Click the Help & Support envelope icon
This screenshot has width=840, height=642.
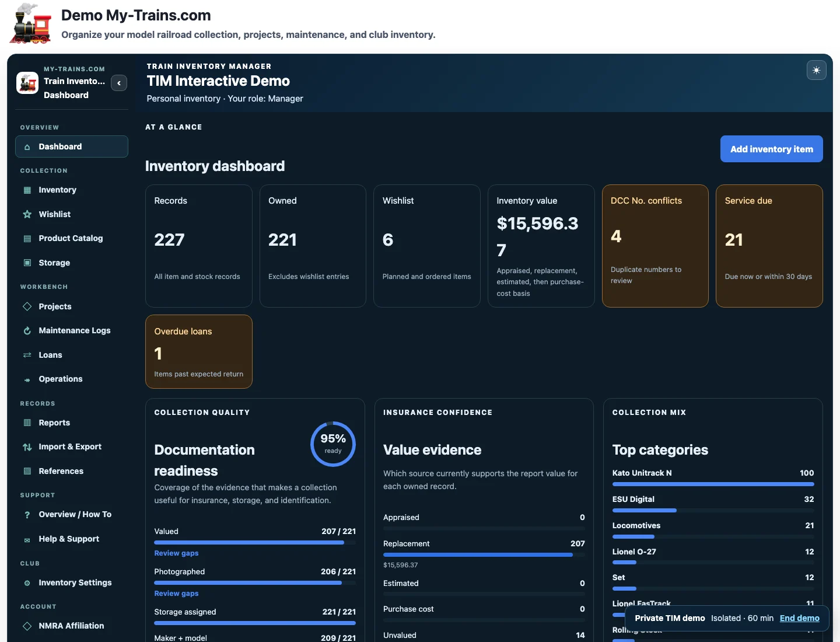tap(27, 539)
